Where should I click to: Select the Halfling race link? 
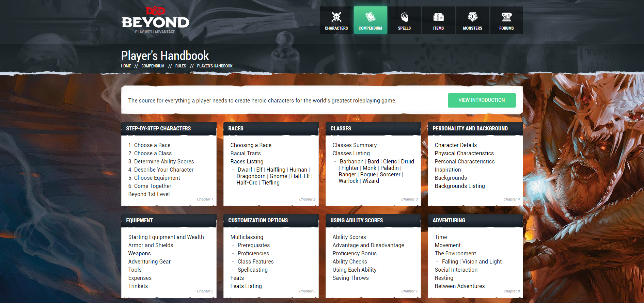point(276,170)
